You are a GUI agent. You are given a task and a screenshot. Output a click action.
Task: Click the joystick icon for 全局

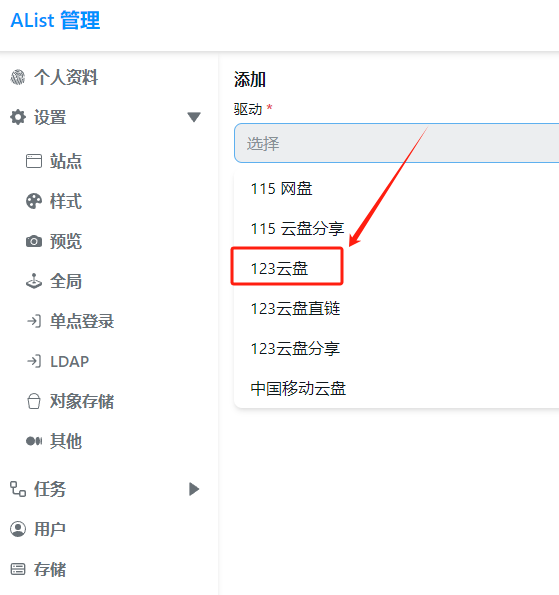click(34, 281)
